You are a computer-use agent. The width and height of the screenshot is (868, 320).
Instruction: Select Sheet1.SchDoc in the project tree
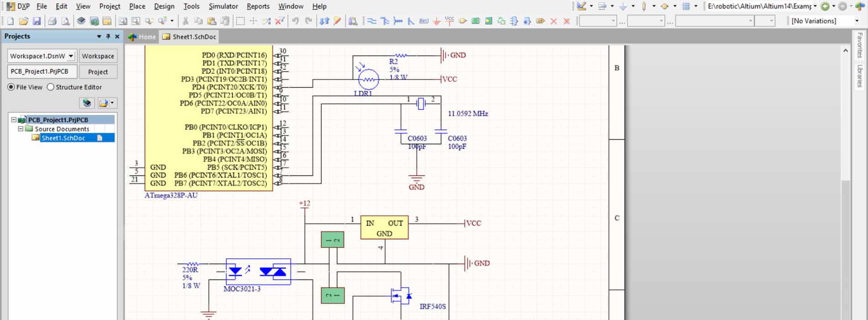(x=63, y=138)
